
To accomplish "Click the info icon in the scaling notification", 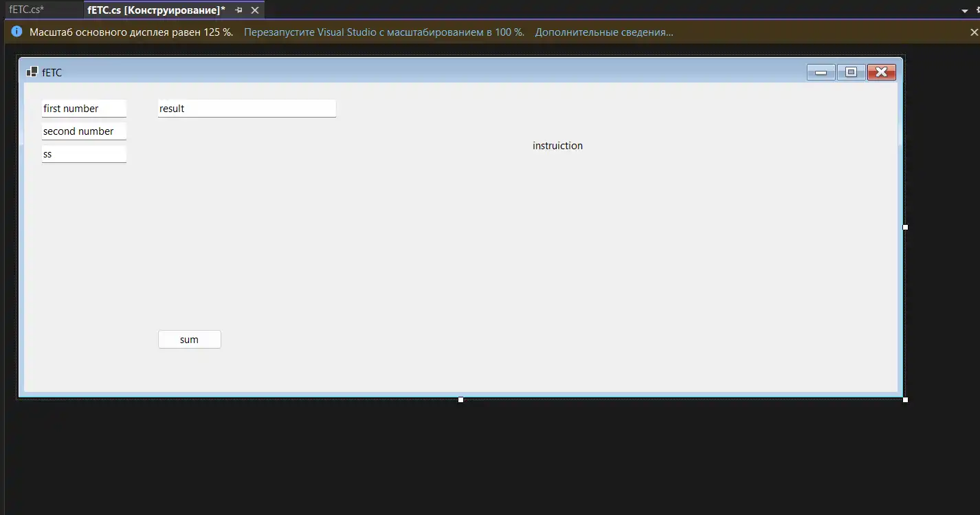I will (x=17, y=32).
